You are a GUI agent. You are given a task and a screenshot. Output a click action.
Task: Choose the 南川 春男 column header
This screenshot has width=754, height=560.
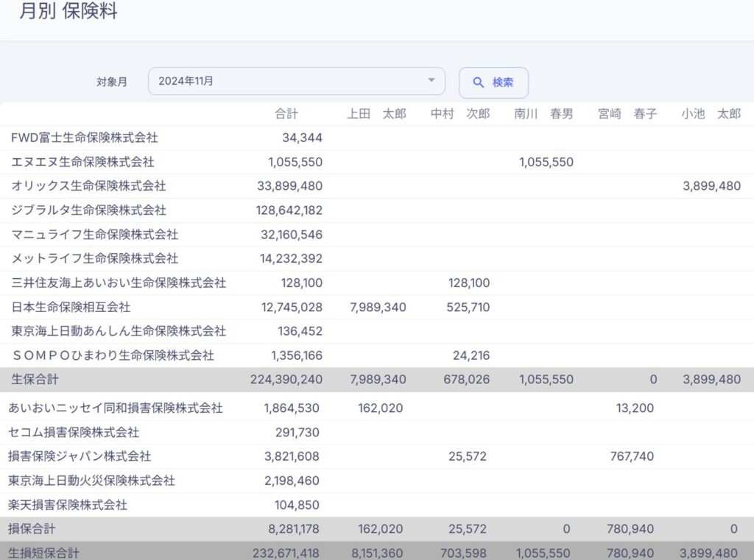click(543, 114)
